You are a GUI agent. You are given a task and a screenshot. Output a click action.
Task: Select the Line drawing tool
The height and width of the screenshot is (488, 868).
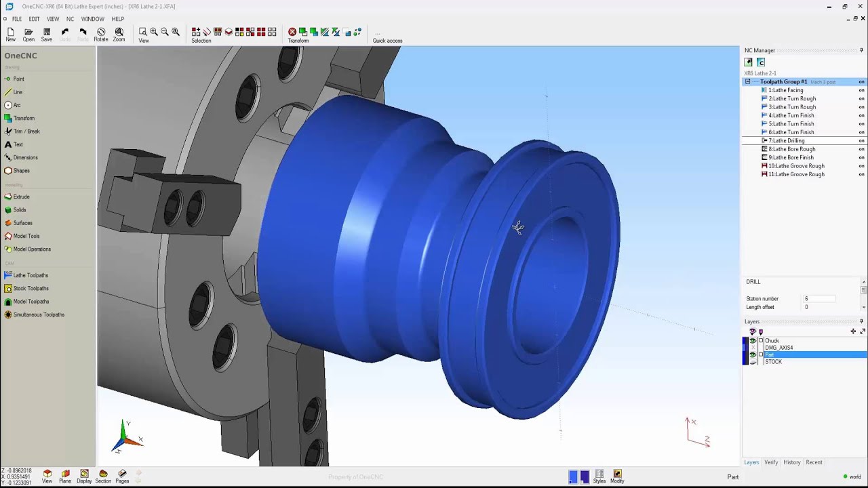coord(14,92)
